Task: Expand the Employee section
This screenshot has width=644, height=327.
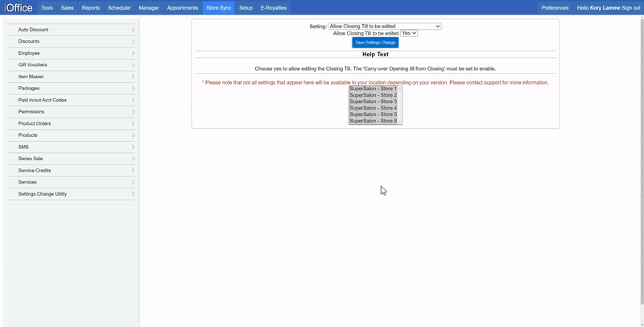Action: pos(72,53)
